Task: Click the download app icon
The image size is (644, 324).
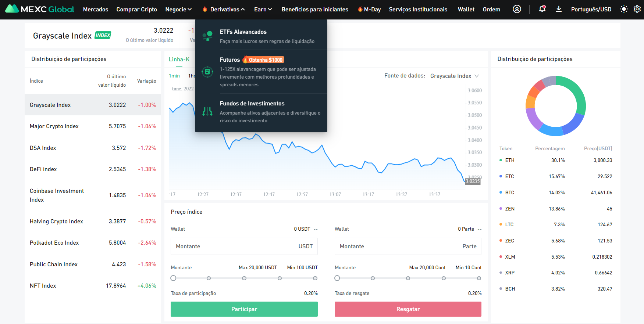Action: coord(559,9)
